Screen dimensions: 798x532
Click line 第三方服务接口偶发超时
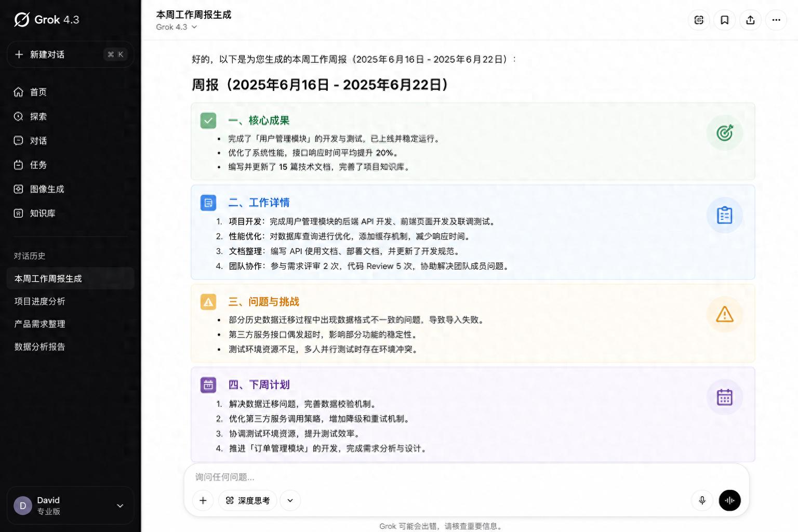pyautogui.click(x=324, y=335)
